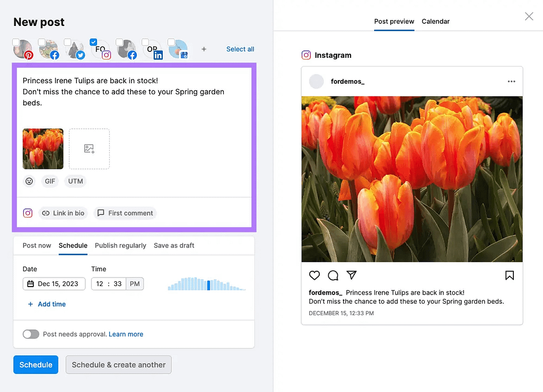Open the Learn more link
The image size is (543, 392).
(x=126, y=334)
